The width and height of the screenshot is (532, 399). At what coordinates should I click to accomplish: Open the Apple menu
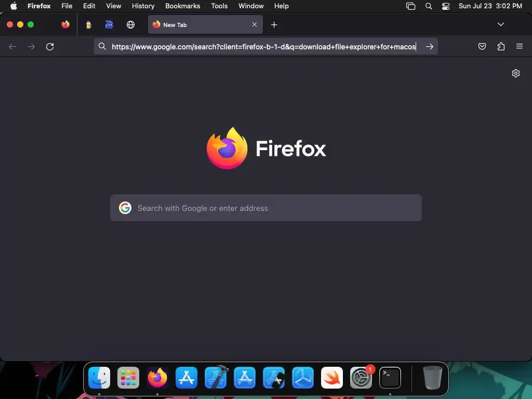[14, 6]
